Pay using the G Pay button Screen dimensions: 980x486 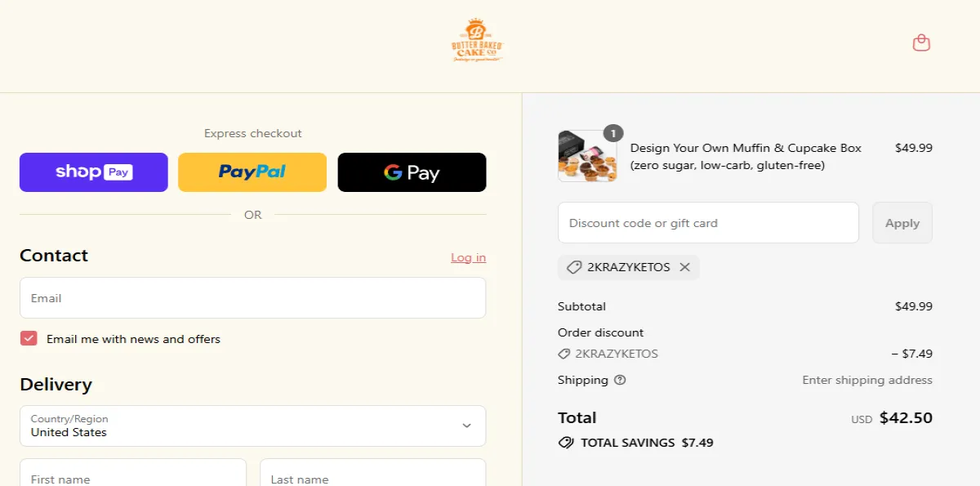click(412, 172)
